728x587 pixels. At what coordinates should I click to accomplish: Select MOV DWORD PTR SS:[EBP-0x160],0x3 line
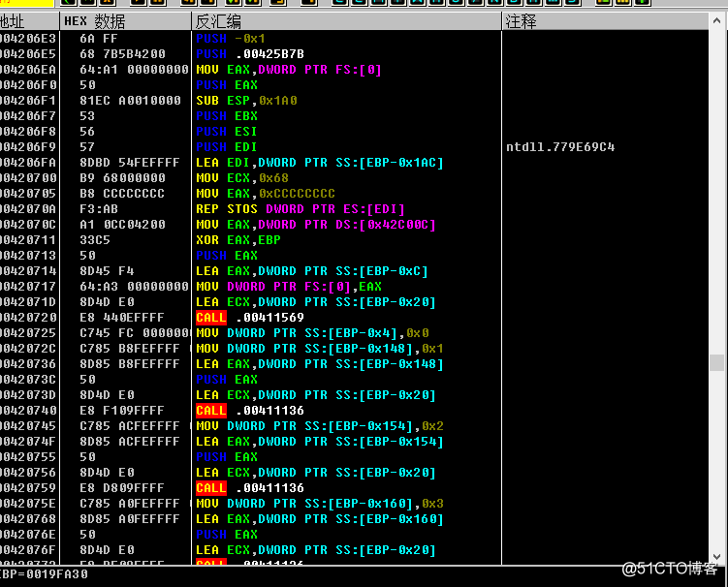click(320, 504)
